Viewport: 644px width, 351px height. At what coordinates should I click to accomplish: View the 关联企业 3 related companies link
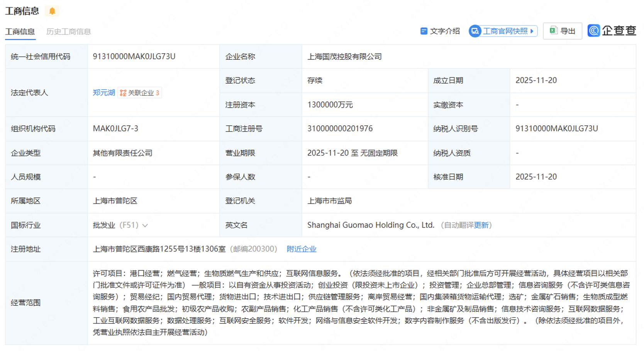click(x=143, y=93)
